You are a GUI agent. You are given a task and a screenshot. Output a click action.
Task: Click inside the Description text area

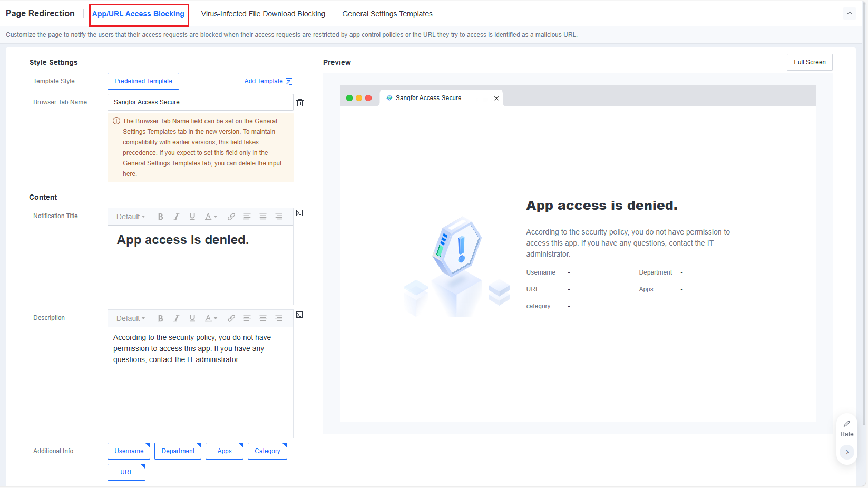click(200, 383)
